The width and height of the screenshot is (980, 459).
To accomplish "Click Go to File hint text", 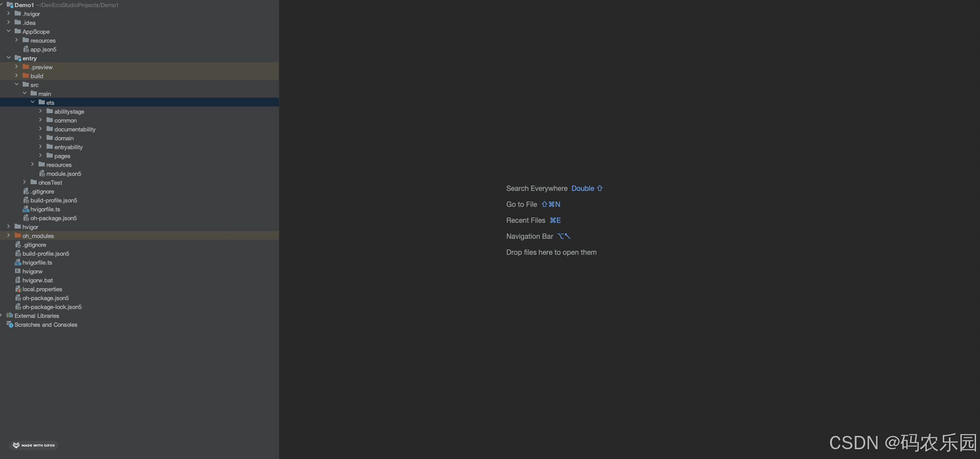I will 521,204.
